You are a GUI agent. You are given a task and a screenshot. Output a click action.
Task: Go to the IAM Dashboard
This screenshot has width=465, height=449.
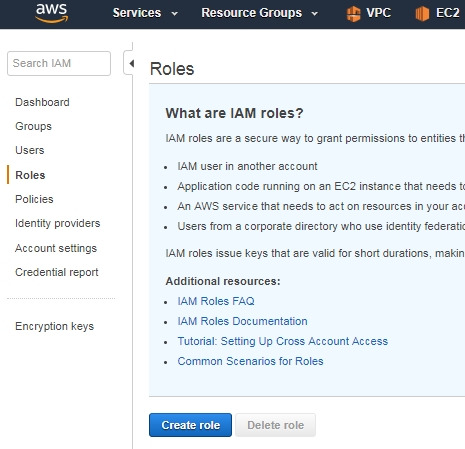click(x=42, y=102)
